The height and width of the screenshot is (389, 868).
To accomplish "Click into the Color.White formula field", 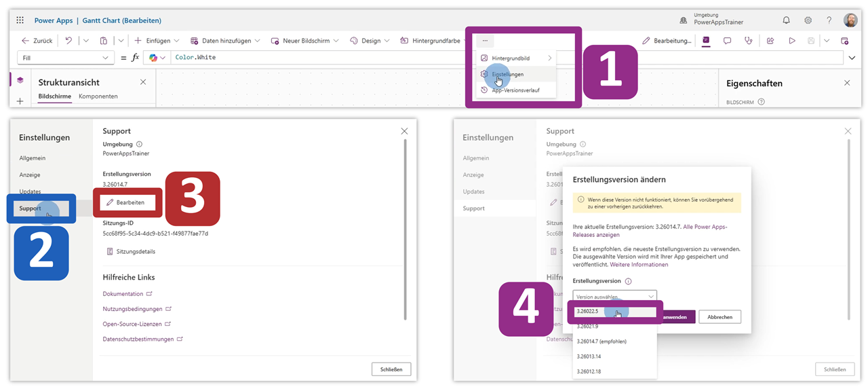I will coord(506,58).
